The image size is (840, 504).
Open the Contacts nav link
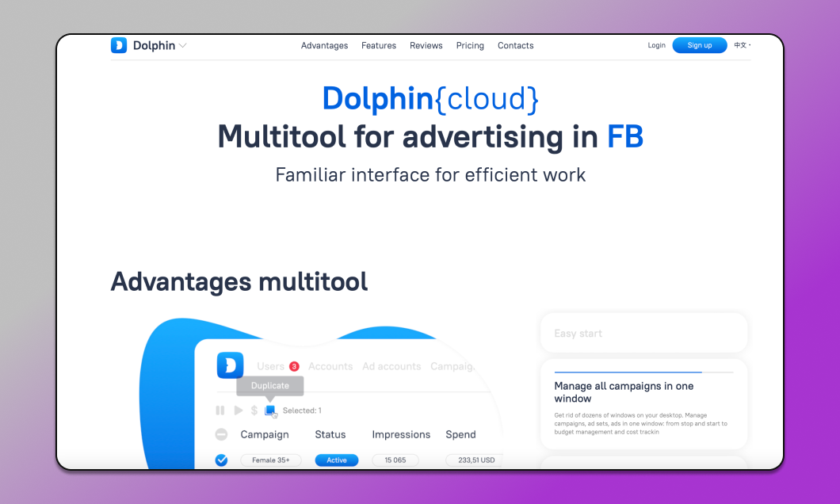coord(515,45)
